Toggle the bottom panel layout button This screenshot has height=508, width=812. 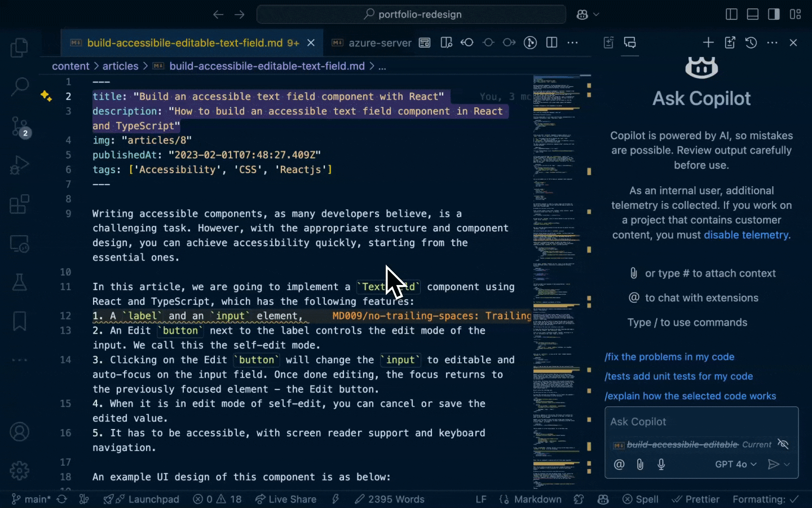click(x=752, y=15)
